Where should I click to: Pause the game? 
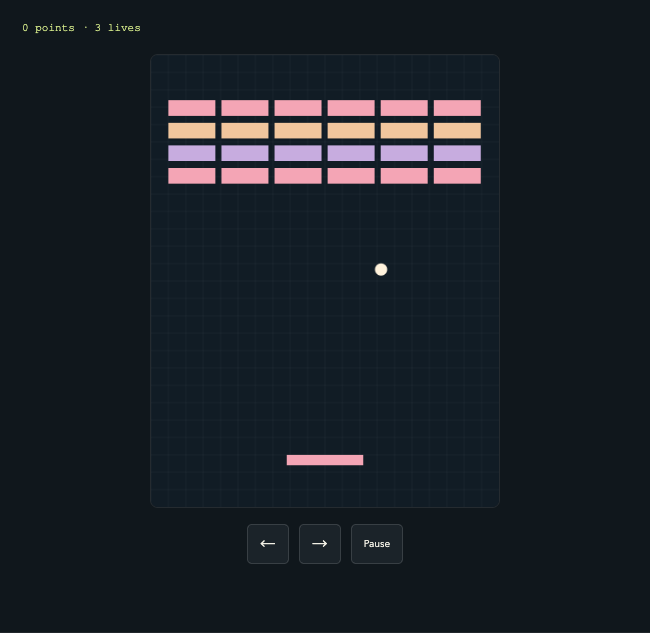coord(376,543)
